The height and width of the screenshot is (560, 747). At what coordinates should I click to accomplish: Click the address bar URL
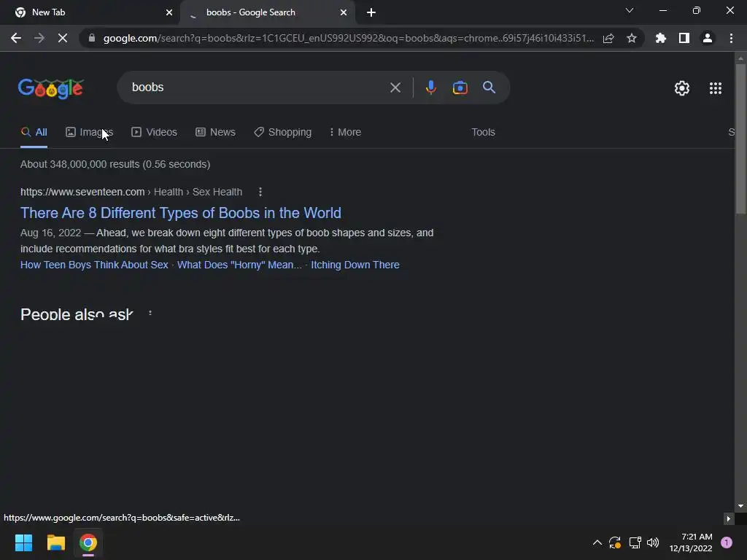click(x=348, y=38)
